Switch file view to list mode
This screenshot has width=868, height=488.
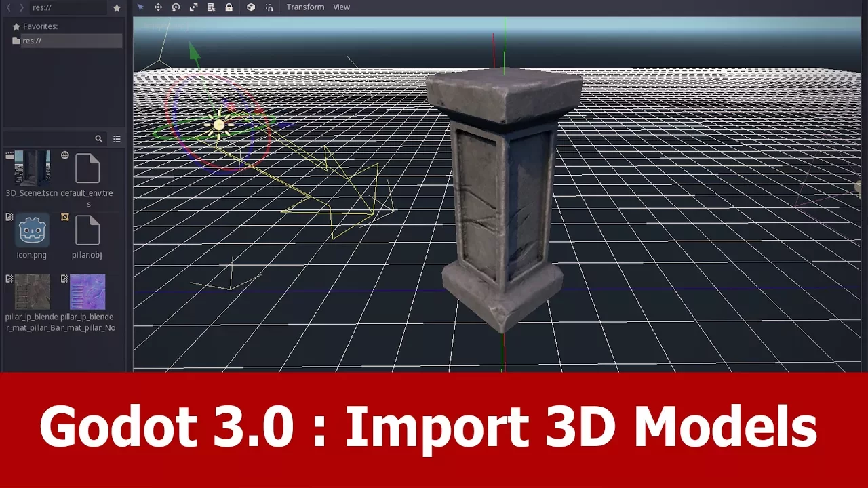click(117, 139)
